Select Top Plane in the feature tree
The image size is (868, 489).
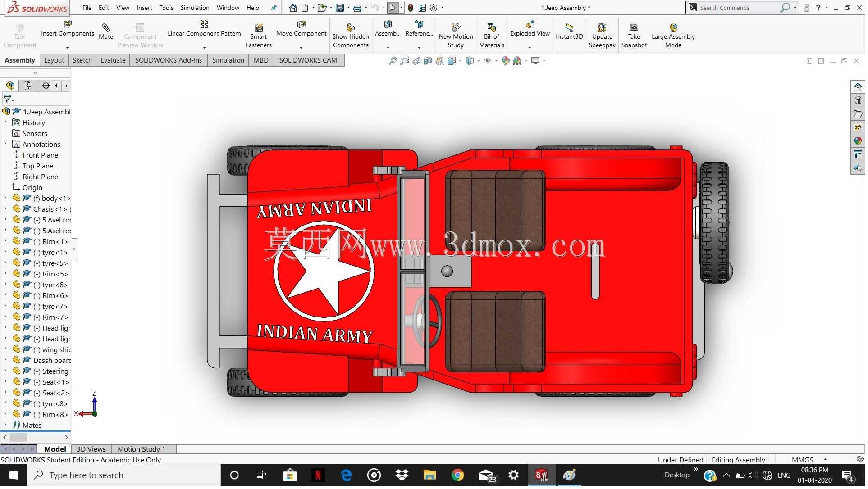(38, 166)
